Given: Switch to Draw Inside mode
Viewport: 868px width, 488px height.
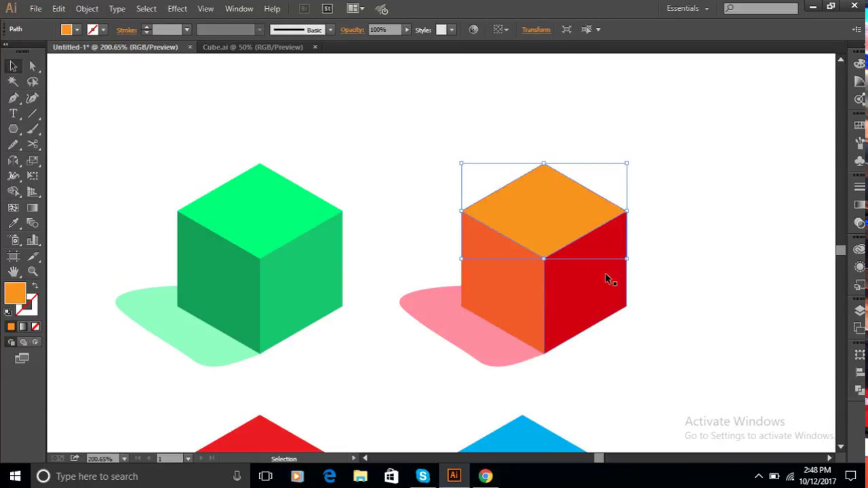Looking at the screenshot, I should (34, 342).
